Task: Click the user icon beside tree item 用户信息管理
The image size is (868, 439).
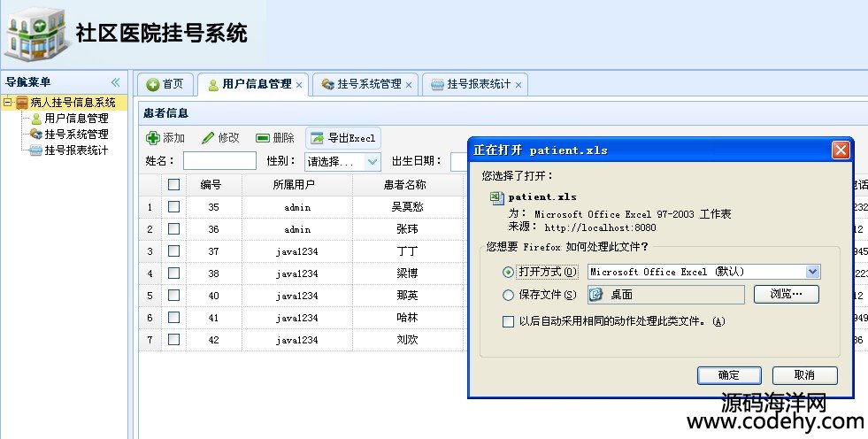Action: (x=36, y=119)
